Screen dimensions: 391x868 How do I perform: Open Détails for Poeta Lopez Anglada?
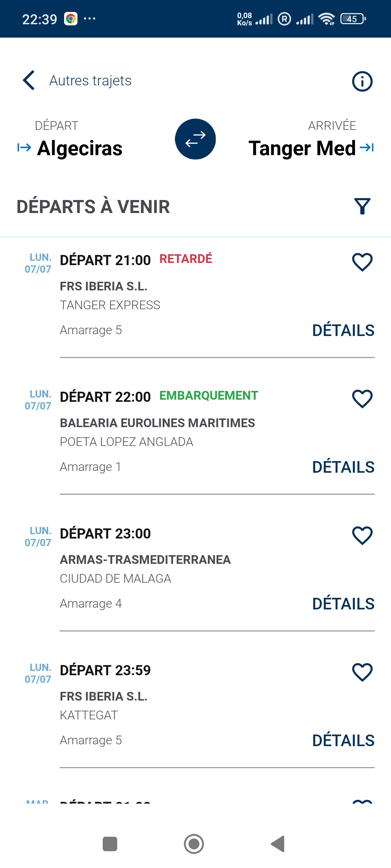click(343, 467)
